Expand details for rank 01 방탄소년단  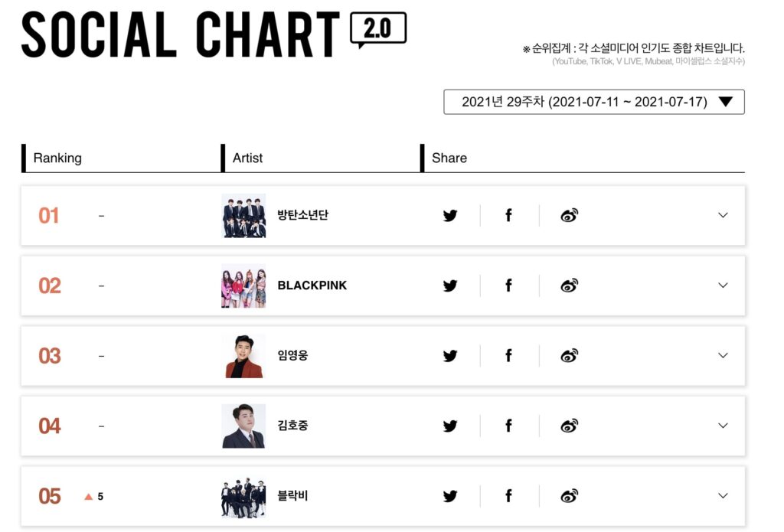click(x=723, y=215)
